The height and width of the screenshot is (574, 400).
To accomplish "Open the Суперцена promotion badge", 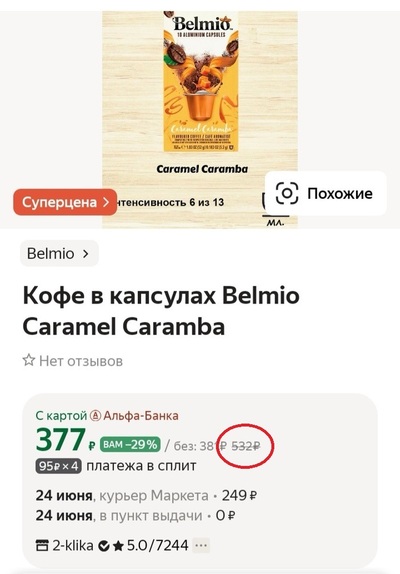I will click(65, 202).
